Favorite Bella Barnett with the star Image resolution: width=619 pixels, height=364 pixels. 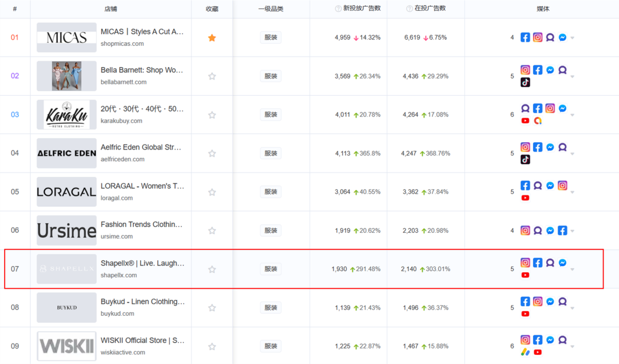(212, 76)
